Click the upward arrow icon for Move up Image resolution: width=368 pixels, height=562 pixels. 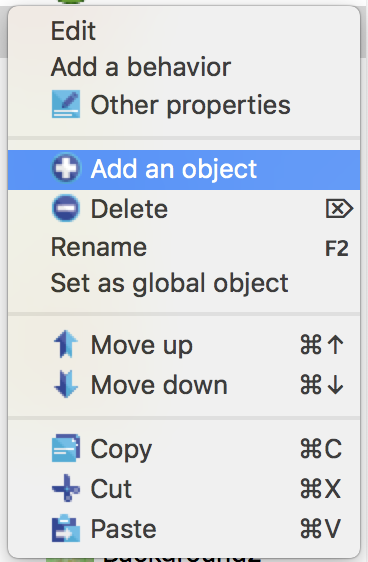tap(66, 344)
